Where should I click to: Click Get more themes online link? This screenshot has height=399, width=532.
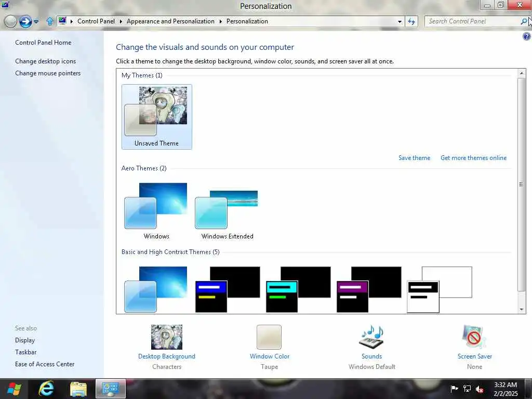pos(473,158)
